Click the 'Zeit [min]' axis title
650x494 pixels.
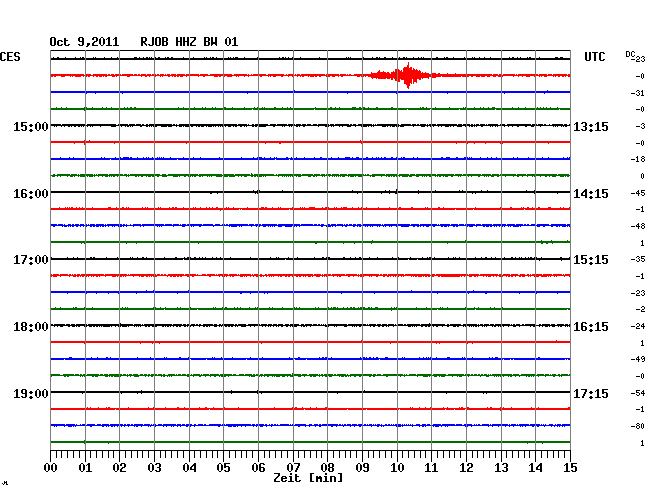click(x=308, y=478)
